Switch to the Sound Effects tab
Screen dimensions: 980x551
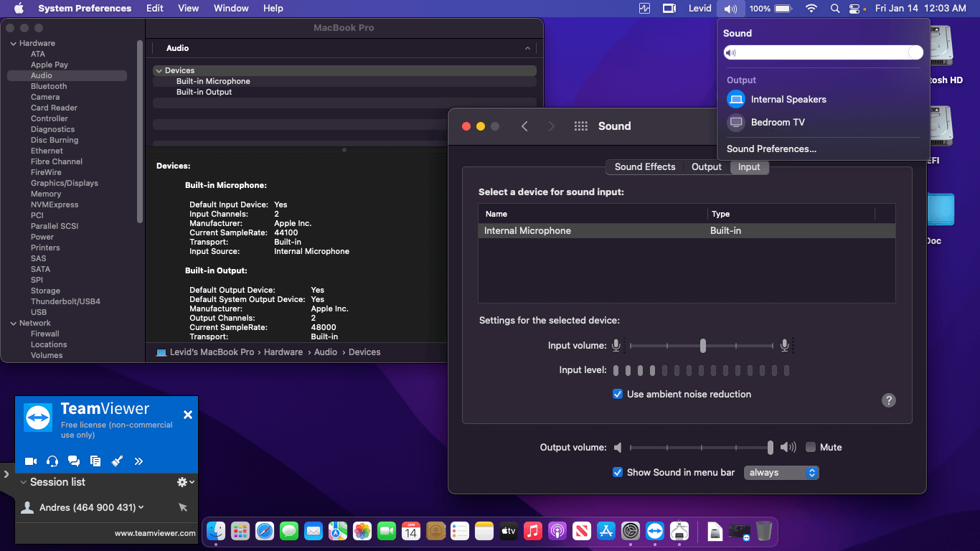click(x=645, y=167)
